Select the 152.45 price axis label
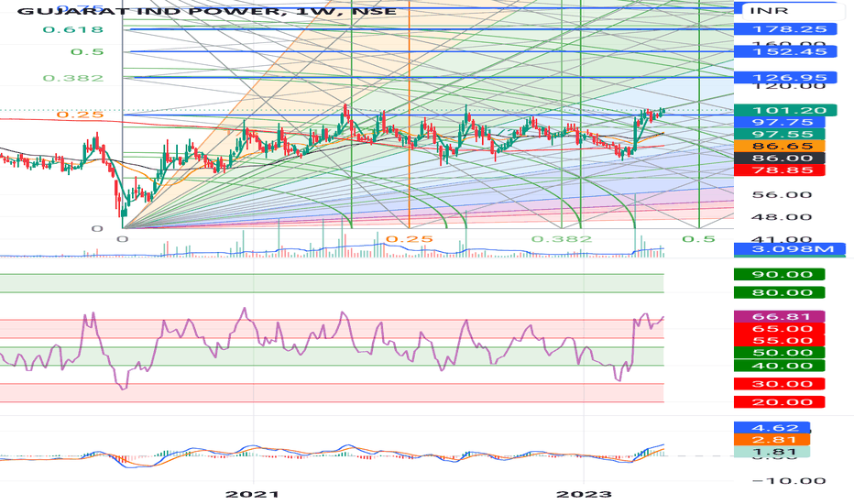Image resolution: width=854 pixels, height=504 pixels. click(x=785, y=51)
